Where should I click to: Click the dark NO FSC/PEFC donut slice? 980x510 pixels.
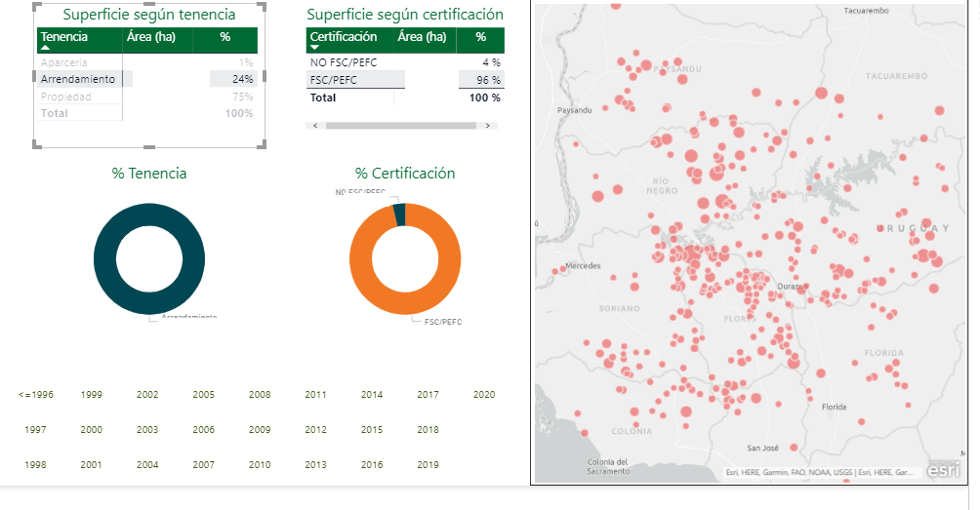click(x=399, y=215)
